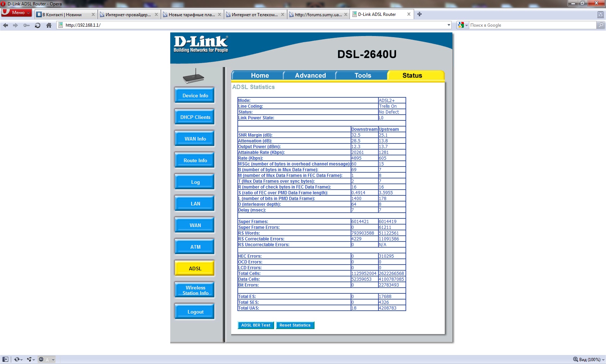
Task: Click the Opera wand key icon
Action: point(26,25)
